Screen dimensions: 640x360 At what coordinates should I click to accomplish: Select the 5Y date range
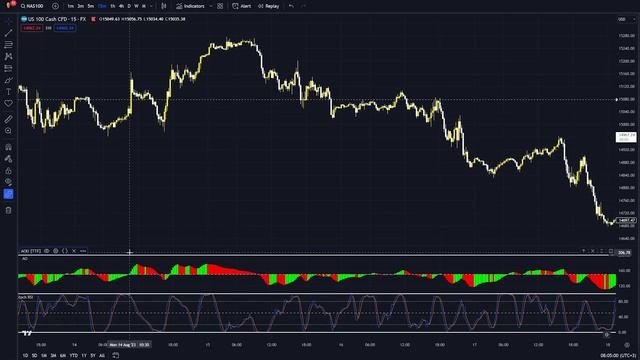point(93,356)
